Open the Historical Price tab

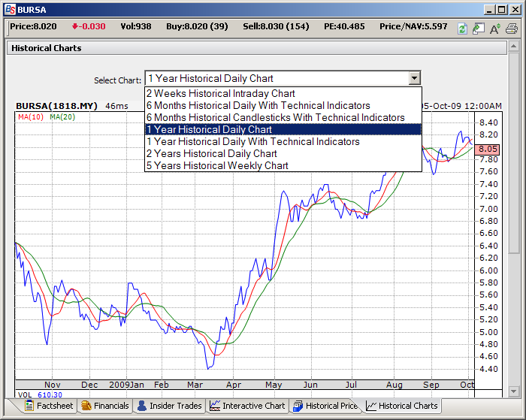coord(325,406)
